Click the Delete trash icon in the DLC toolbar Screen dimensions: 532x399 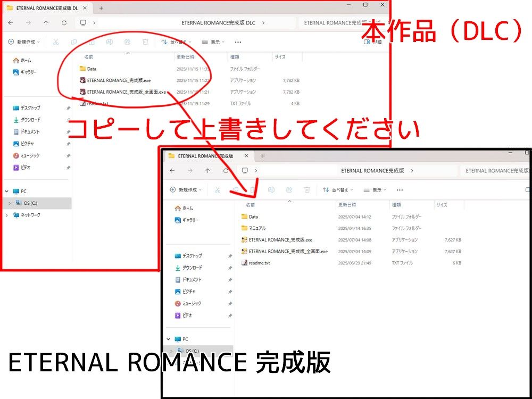(x=145, y=41)
